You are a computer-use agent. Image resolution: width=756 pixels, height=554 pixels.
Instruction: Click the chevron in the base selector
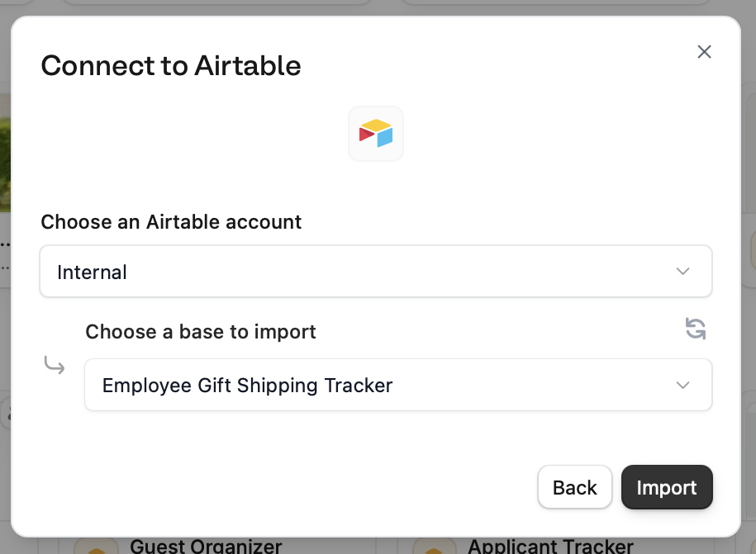coord(682,385)
